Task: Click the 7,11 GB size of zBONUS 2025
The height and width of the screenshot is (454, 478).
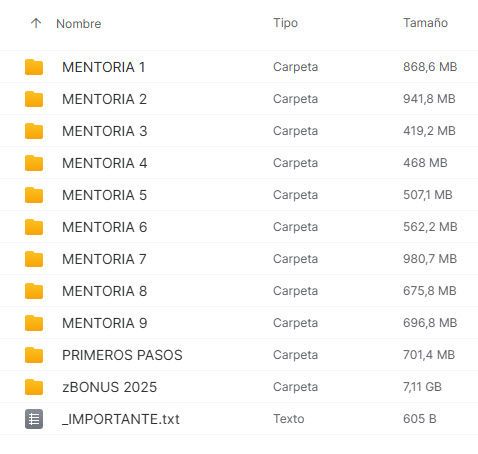Action: (422, 387)
